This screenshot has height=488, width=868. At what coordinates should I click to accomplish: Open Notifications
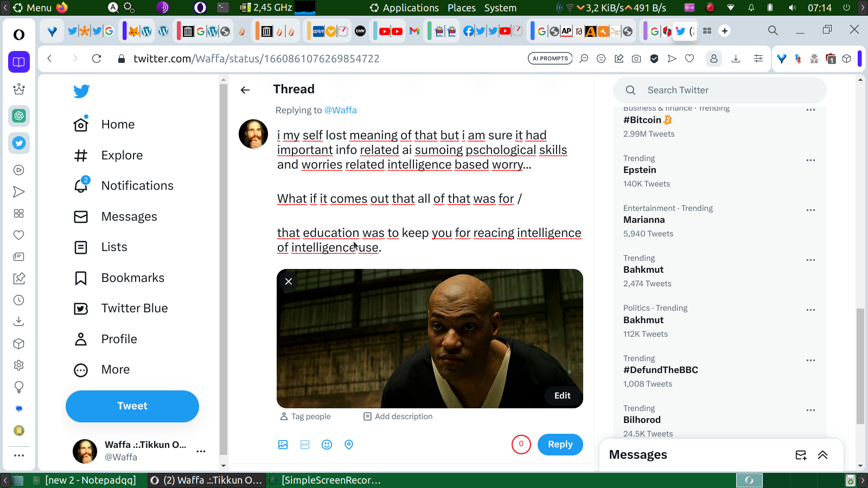tap(124, 186)
